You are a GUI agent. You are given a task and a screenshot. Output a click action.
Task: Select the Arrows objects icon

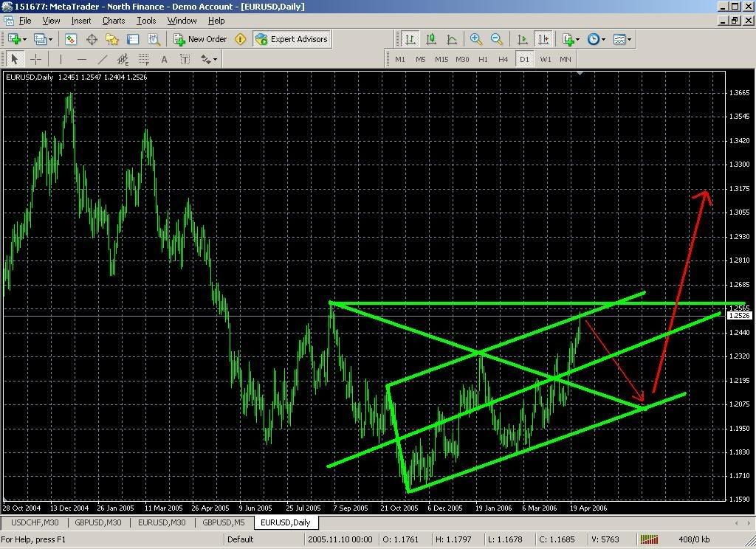(x=205, y=59)
